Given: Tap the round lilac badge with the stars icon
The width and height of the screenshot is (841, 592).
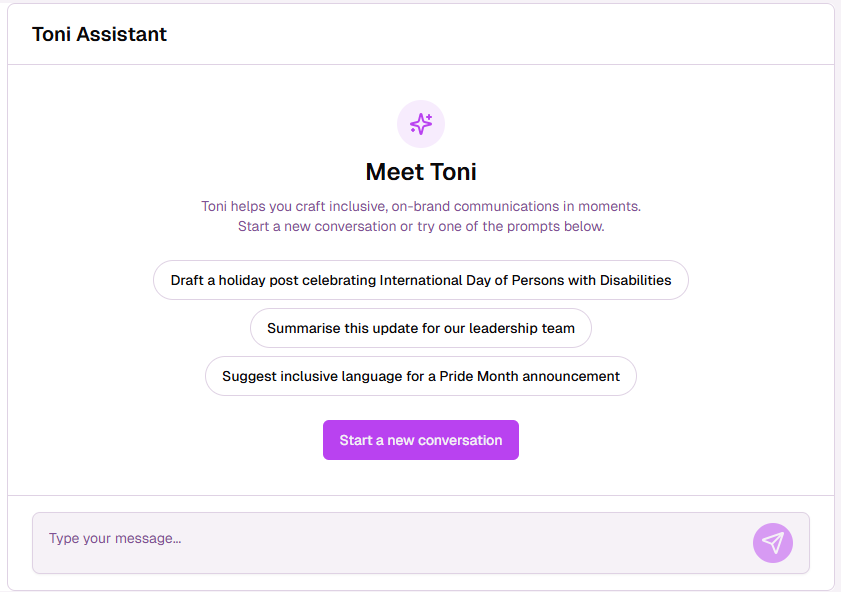Looking at the screenshot, I should point(421,124).
